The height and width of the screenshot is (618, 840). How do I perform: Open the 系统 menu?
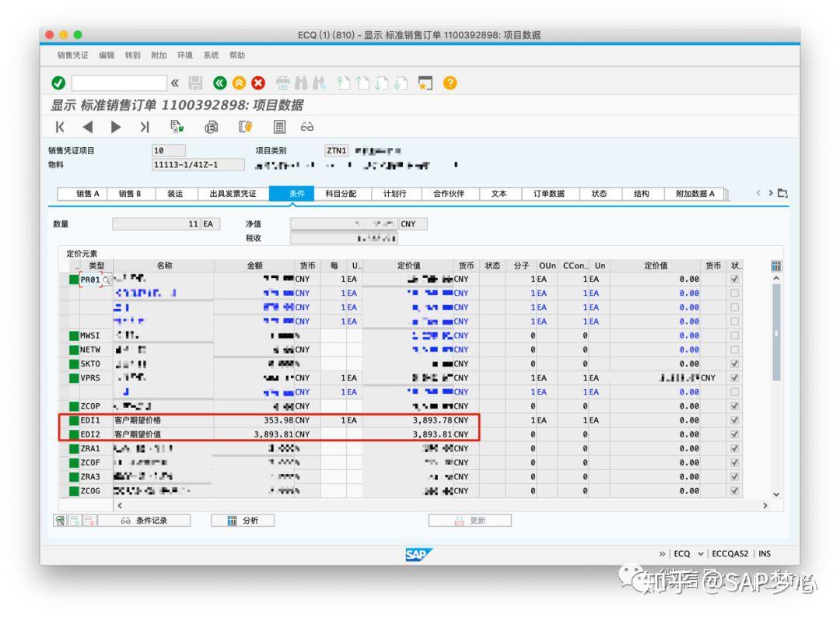tap(211, 55)
